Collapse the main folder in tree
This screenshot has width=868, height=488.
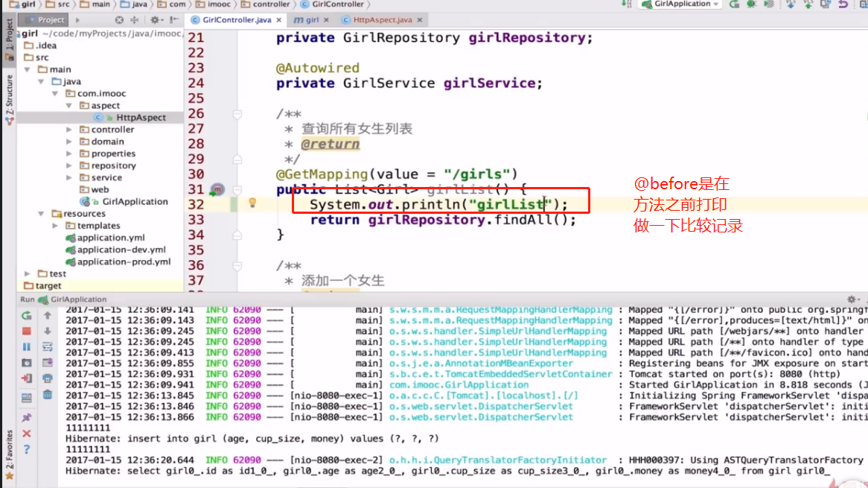pyautogui.click(x=27, y=69)
